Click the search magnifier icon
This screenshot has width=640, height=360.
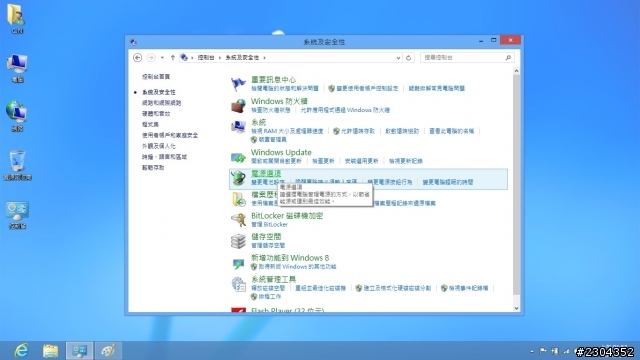click(508, 58)
